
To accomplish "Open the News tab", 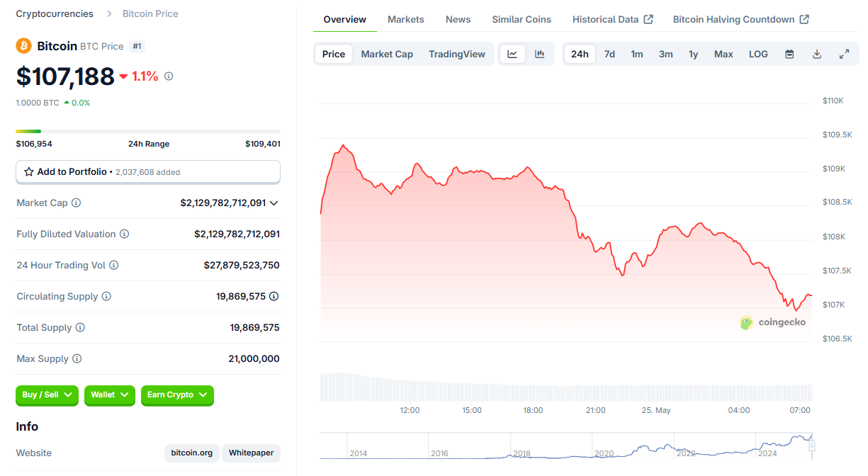I will point(458,19).
